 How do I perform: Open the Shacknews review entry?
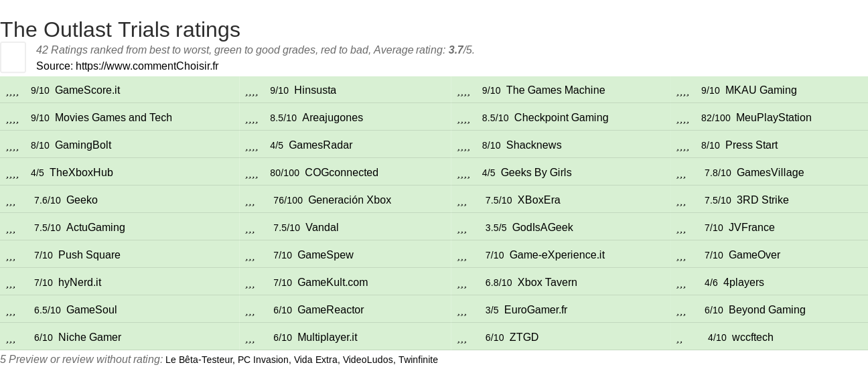click(x=534, y=145)
